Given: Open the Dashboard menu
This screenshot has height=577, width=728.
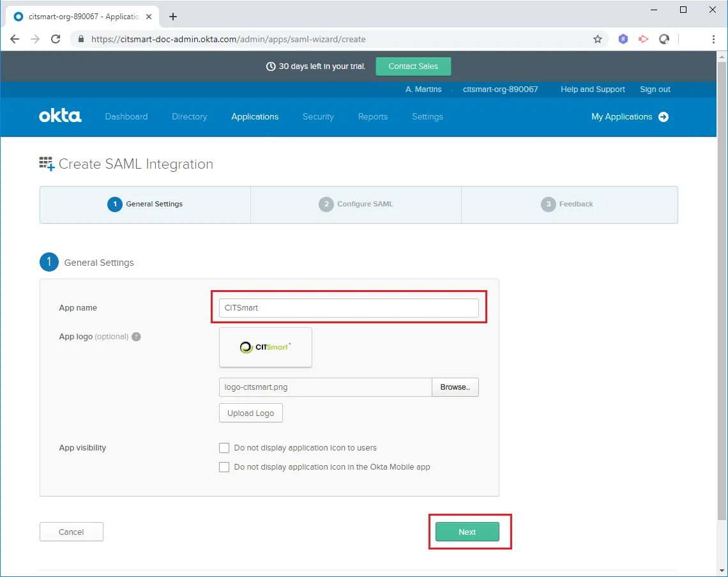Looking at the screenshot, I should click(126, 116).
